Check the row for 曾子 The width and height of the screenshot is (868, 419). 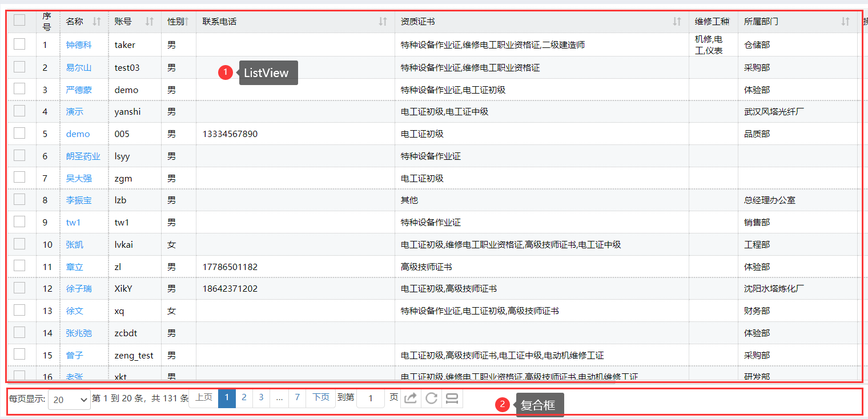coord(19,354)
